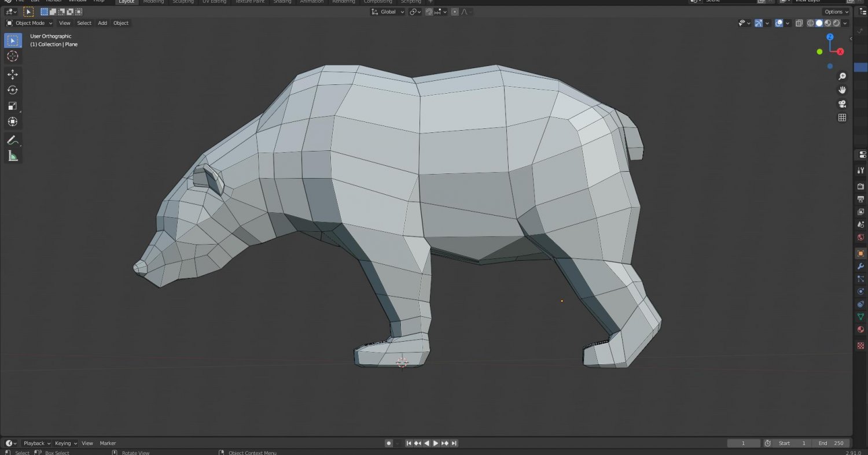This screenshot has height=455, width=868.
Task: Click the current frame number field
Action: click(x=744, y=443)
